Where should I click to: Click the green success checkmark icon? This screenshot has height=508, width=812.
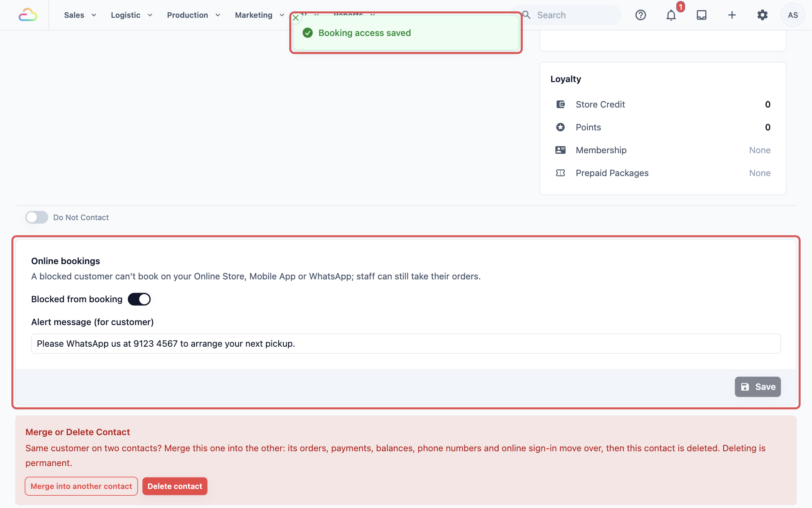pyautogui.click(x=308, y=33)
